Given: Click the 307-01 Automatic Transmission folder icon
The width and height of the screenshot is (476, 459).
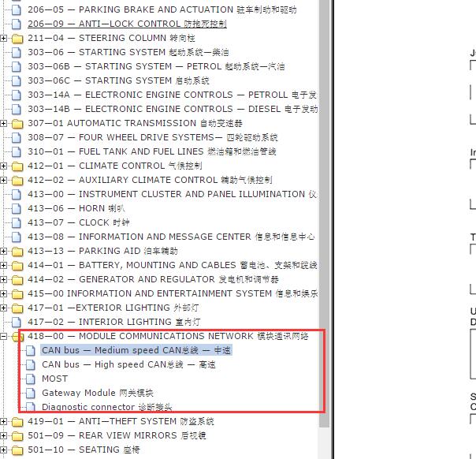Looking at the screenshot, I should click(x=17, y=123).
